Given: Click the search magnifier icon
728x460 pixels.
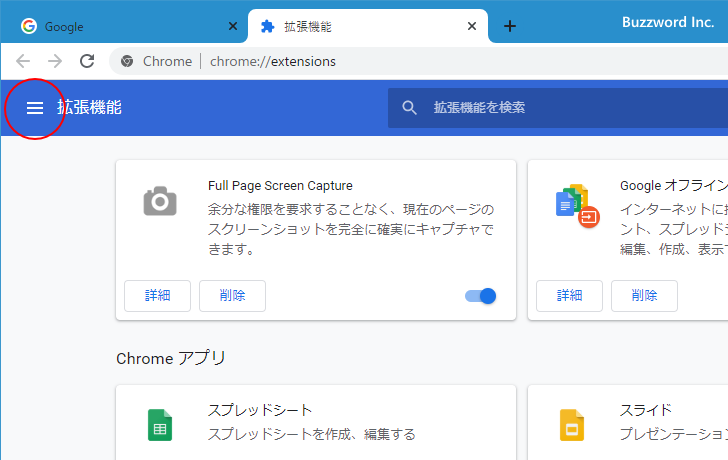Looking at the screenshot, I should [409, 108].
